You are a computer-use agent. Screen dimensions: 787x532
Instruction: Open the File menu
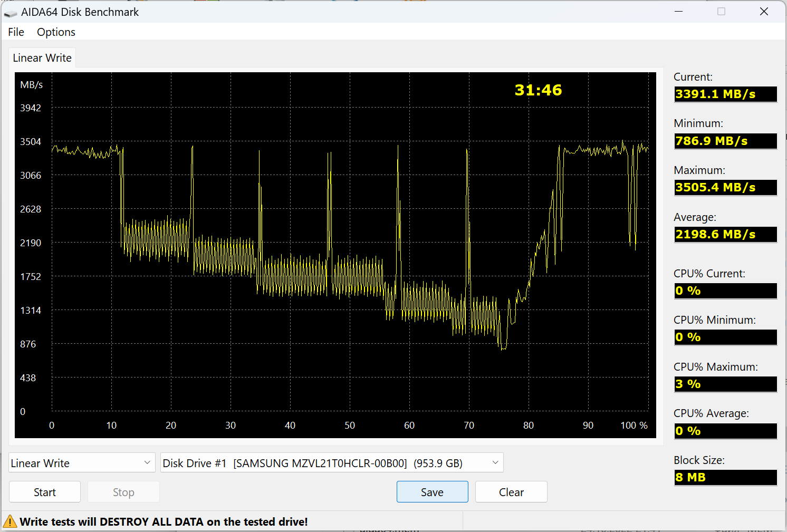16,32
